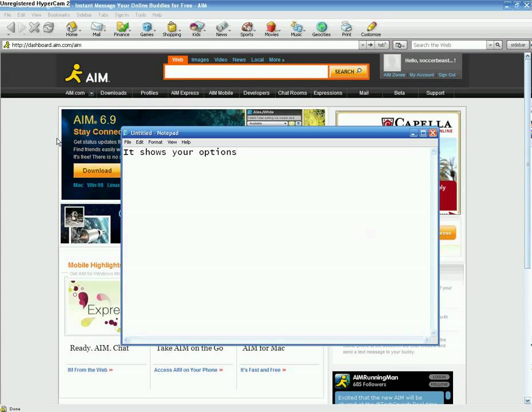Toggle the sidebar button
This screenshot has width=532, height=412.
pyautogui.click(x=518, y=45)
